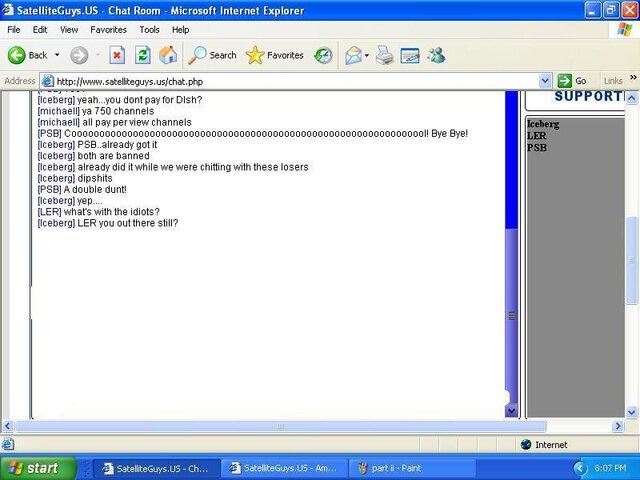Click the page vertical scrollbar thumb
Viewport: 640px width, 480px height.
[631, 260]
